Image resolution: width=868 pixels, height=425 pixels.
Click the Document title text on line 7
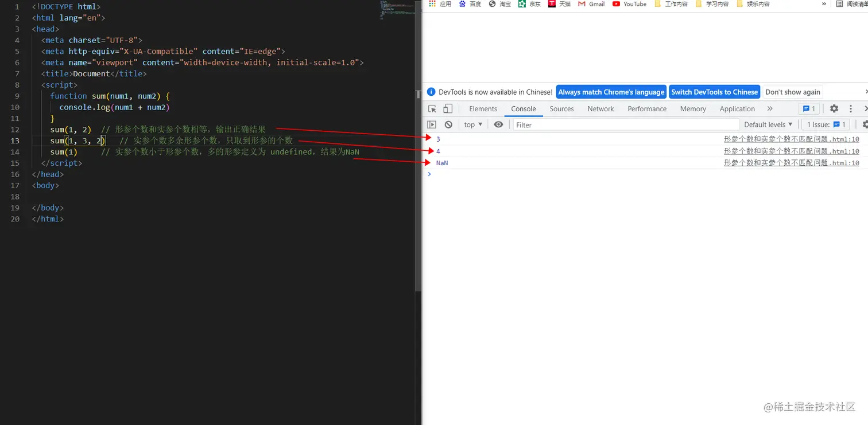(91, 73)
